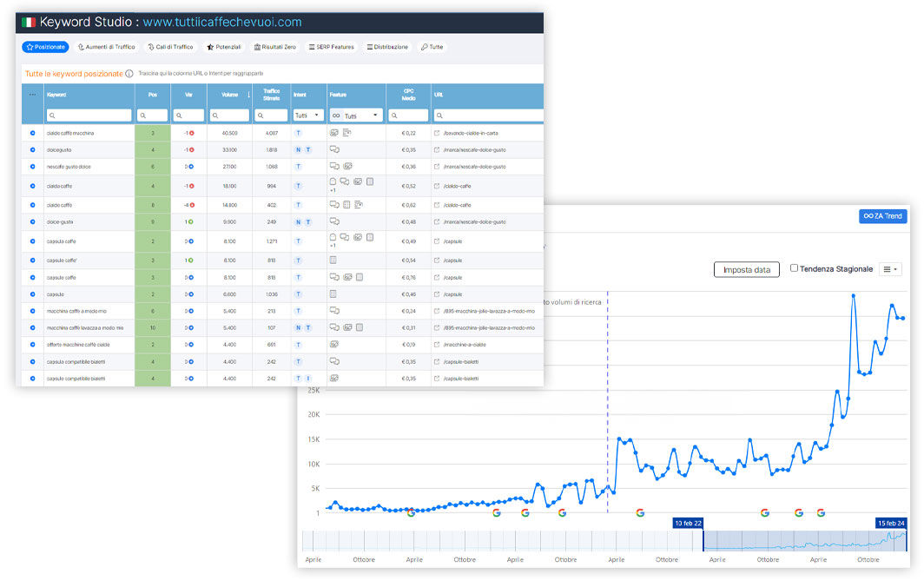
Task: Open the Intent filter dropdown
Action: 308,115
